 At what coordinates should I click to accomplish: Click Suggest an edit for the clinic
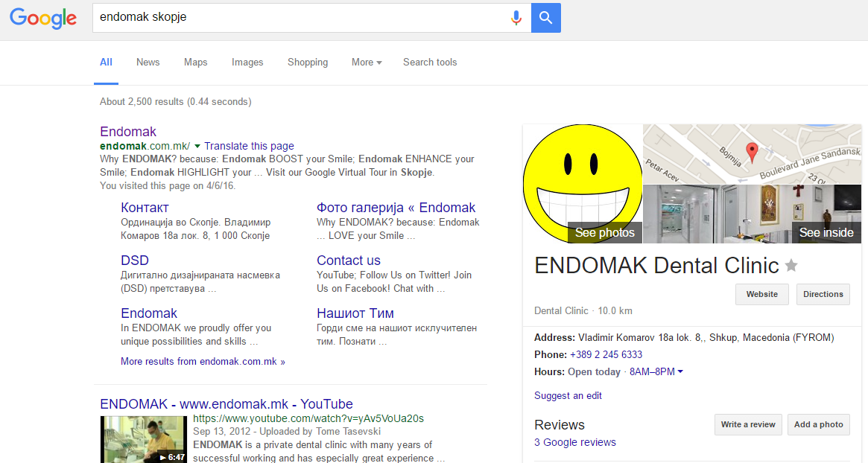coord(568,395)
